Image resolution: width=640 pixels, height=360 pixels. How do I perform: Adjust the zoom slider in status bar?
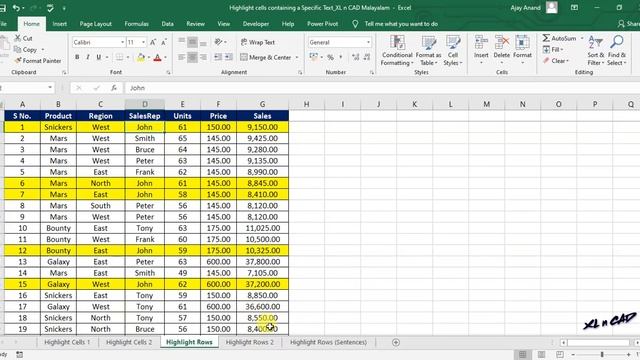coord(602,355)
